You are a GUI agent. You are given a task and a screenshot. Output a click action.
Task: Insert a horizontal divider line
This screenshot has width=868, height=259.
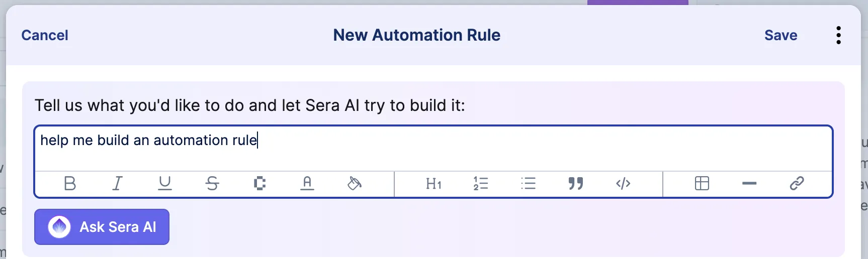coord(749,184)
